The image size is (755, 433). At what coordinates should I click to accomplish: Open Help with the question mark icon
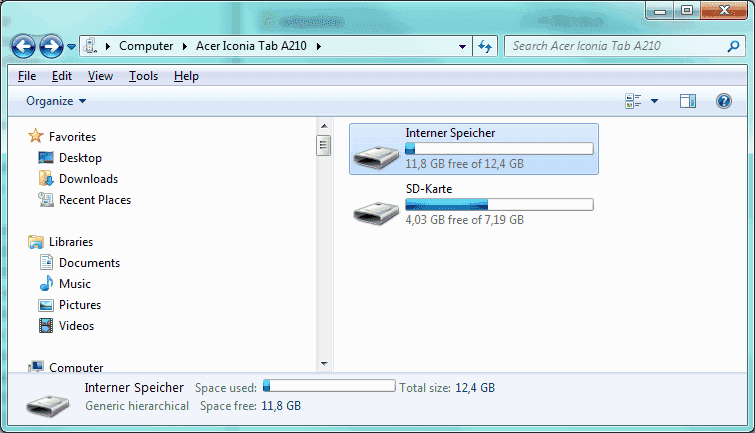[x=724, y=101]
